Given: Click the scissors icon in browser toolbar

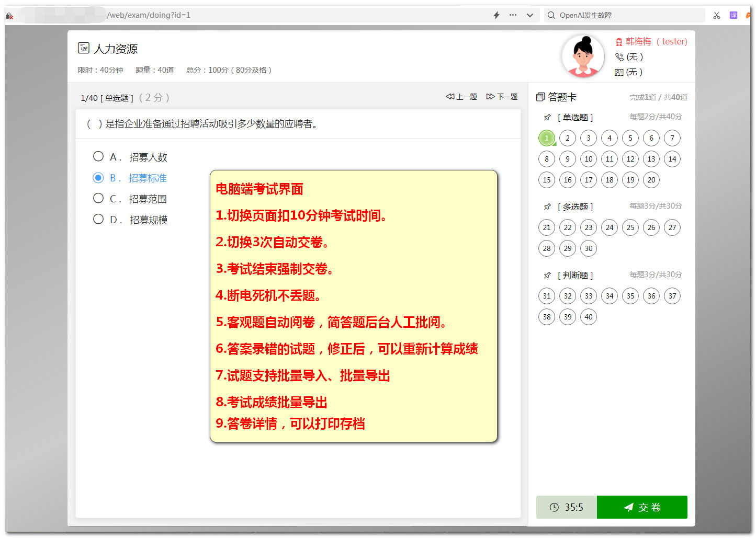Looking at the screenshot, I should pos(716,15).
